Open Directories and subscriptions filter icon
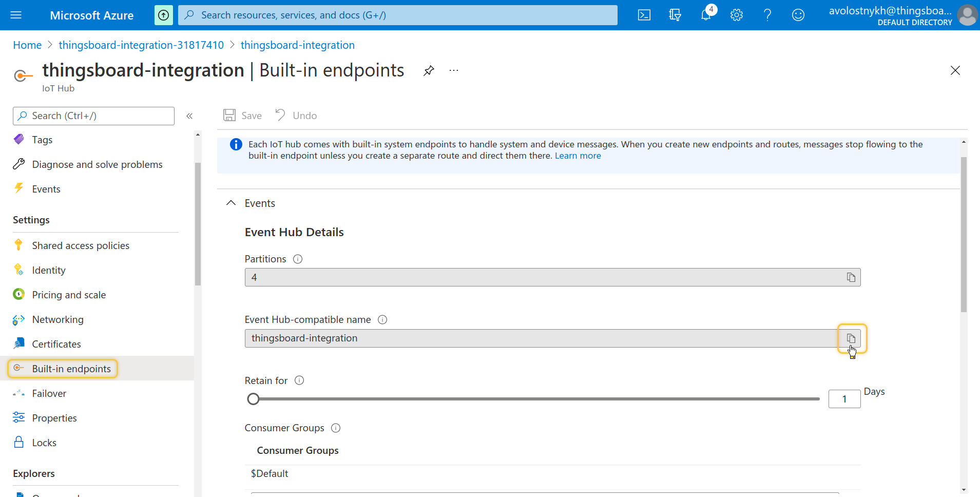980x497 pixels. (675, 15)
